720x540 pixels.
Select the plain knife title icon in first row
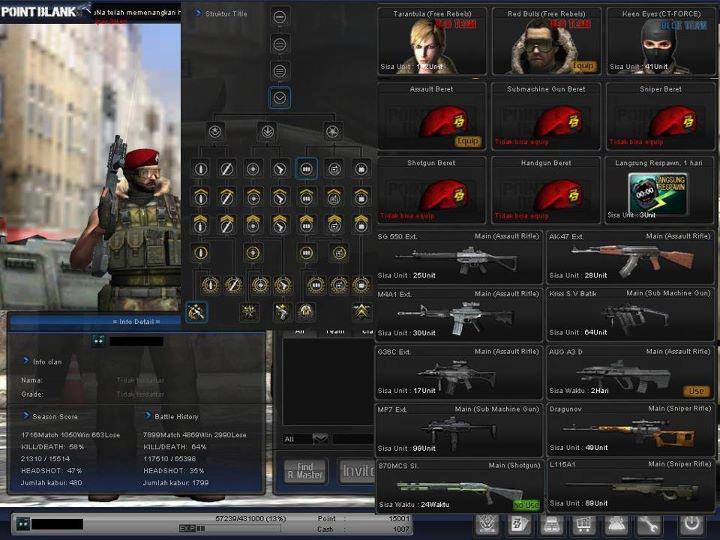tap(226, 169)
